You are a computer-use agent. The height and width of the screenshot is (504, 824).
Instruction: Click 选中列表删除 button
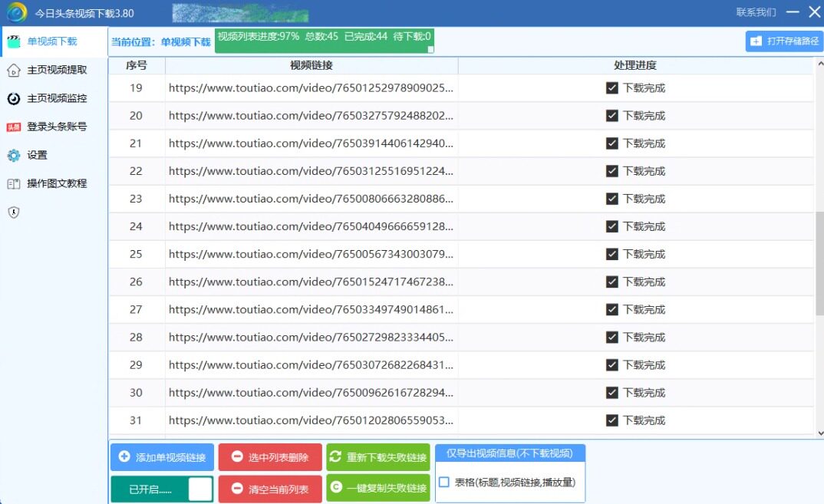pos(270,457)
